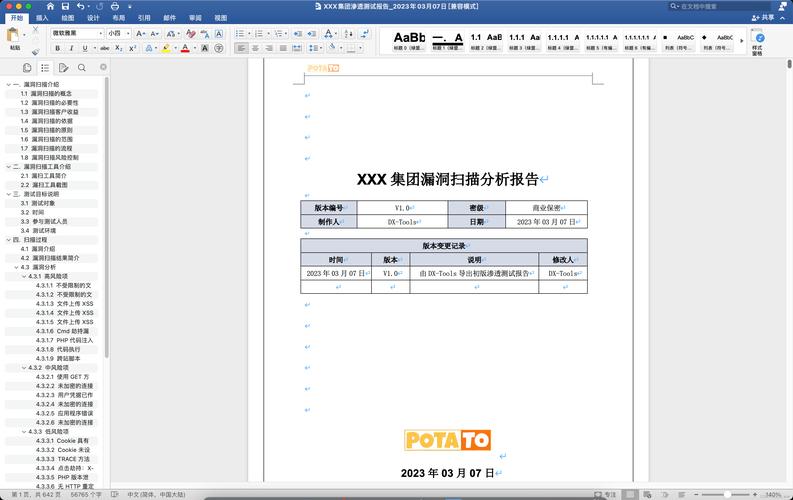Apply the enclosed character icon
Viewport: 793px width, 500px height.
[219, 48]
